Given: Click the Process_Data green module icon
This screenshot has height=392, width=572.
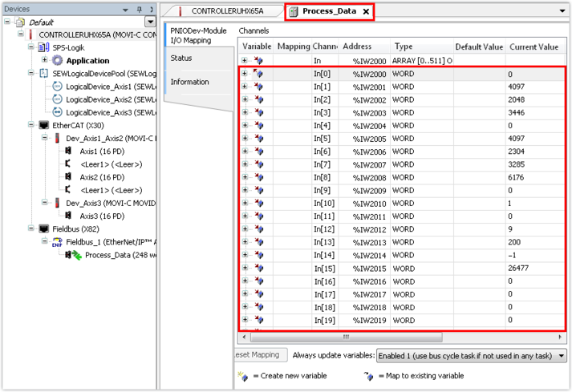Looking at the screenshot, I should pos(75,255).
